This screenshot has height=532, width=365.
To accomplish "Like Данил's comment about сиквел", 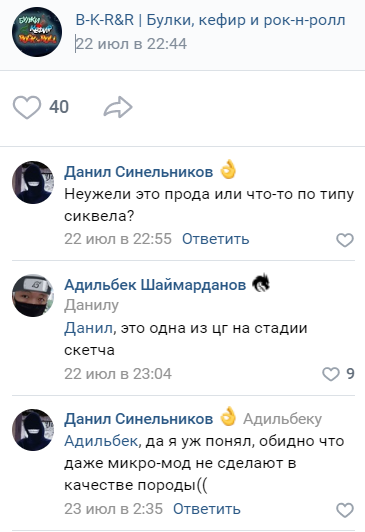I will pyautogui.click(x=345, y=240).
